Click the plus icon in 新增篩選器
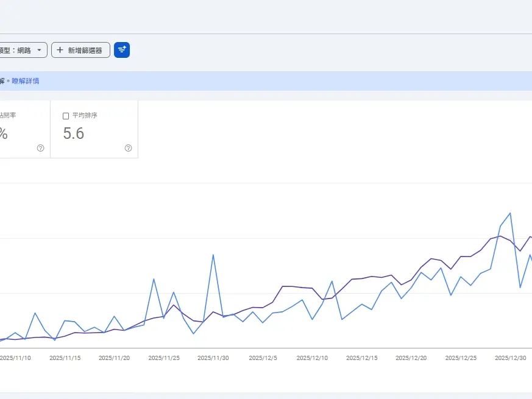532x399 pixels. pyautogui.click(x=60, y=50)
